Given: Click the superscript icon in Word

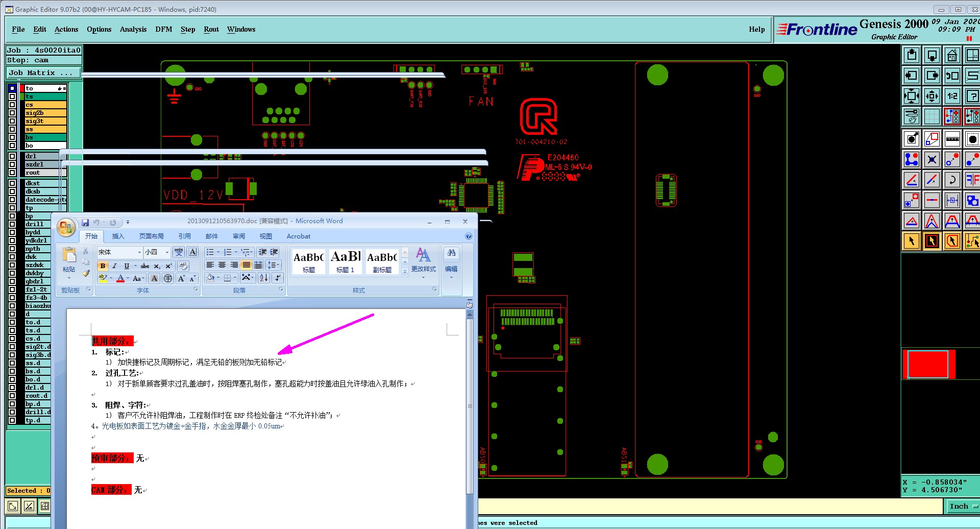Looking at the screenshot, I should [x=168, y=266].
